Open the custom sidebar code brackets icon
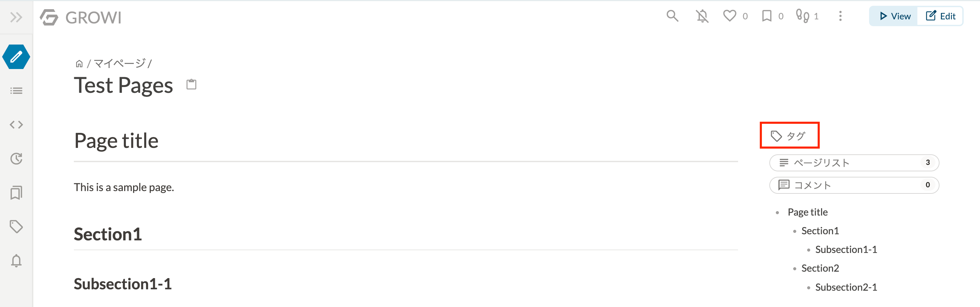980x307 pixels. (x=16, y=125)
